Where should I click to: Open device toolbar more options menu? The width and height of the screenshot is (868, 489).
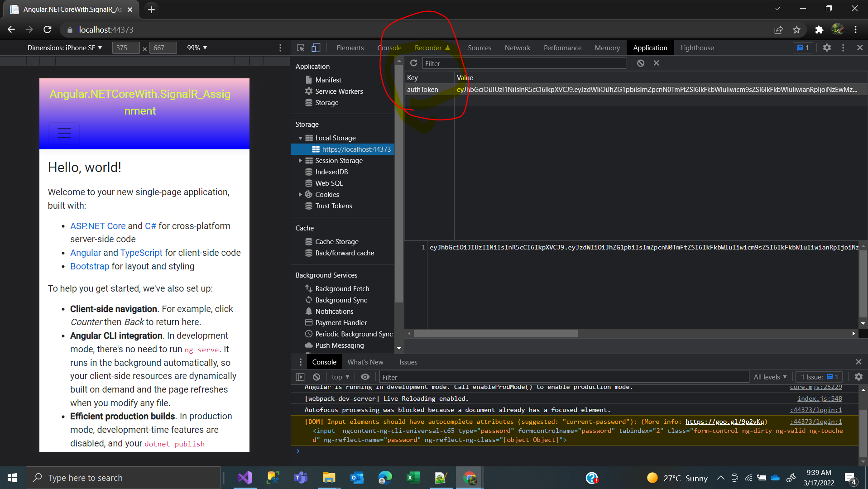click(x=280, y=48)
